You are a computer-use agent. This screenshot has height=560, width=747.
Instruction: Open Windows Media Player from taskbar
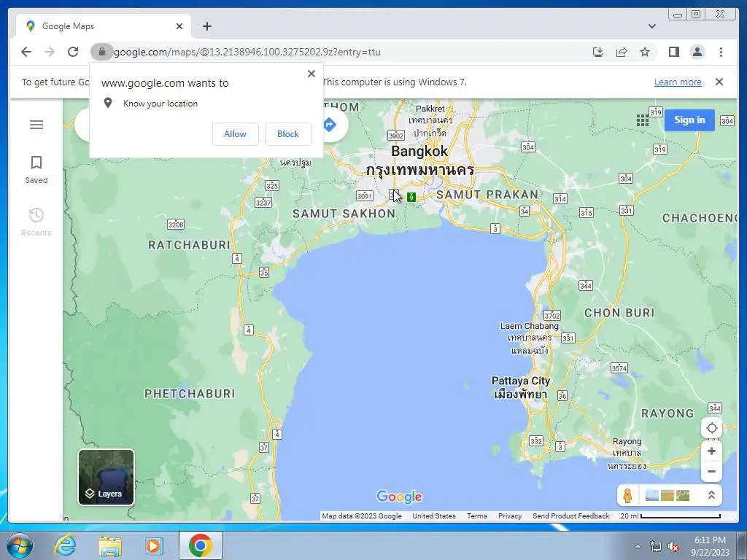(154, 545)
